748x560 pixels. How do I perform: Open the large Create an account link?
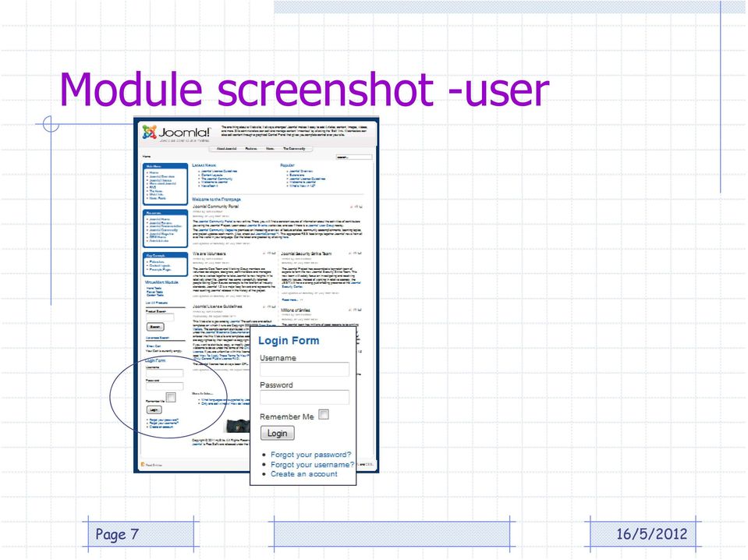(x=304, y=474)
